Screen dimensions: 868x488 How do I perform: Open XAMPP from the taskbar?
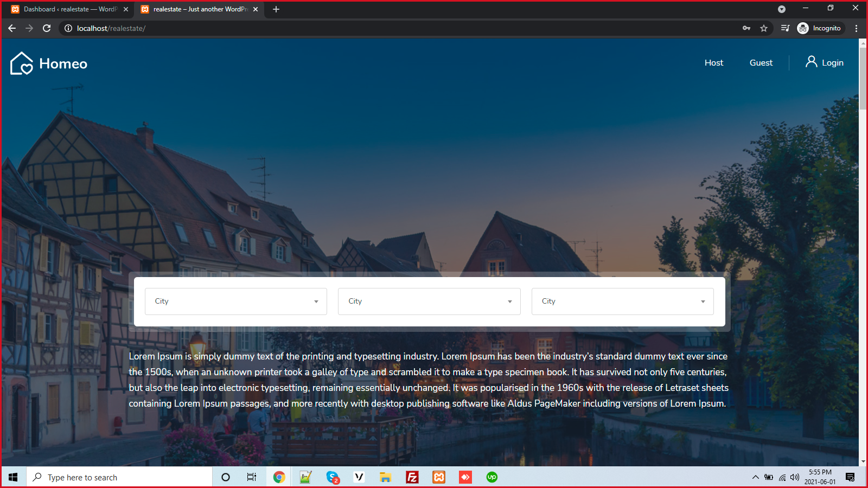tap(439, 477)
